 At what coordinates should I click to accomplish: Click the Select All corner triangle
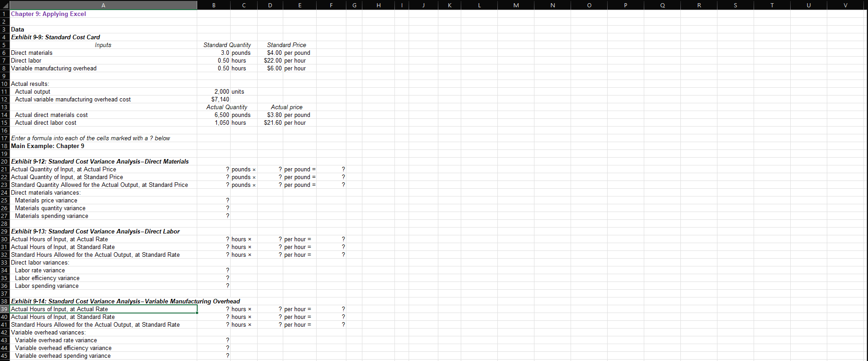pyautogui.click(x=5, y=5)
